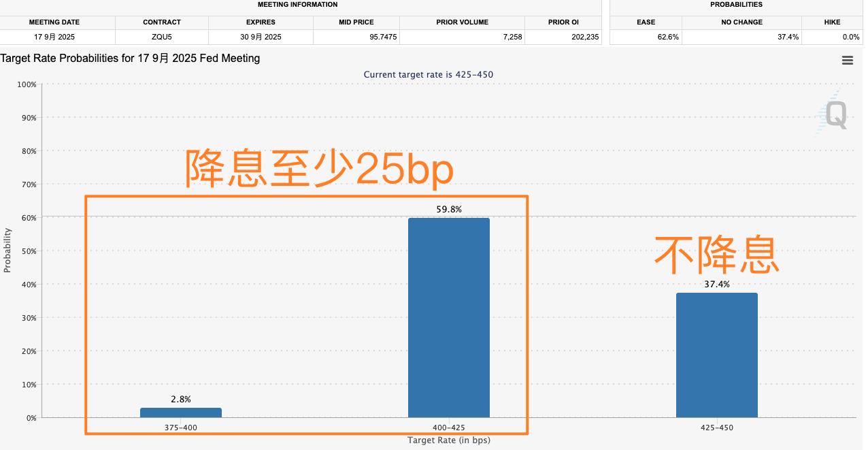868x450 pixels.
Task: Click the MEETING DATE column header
Action: (54, 22)
